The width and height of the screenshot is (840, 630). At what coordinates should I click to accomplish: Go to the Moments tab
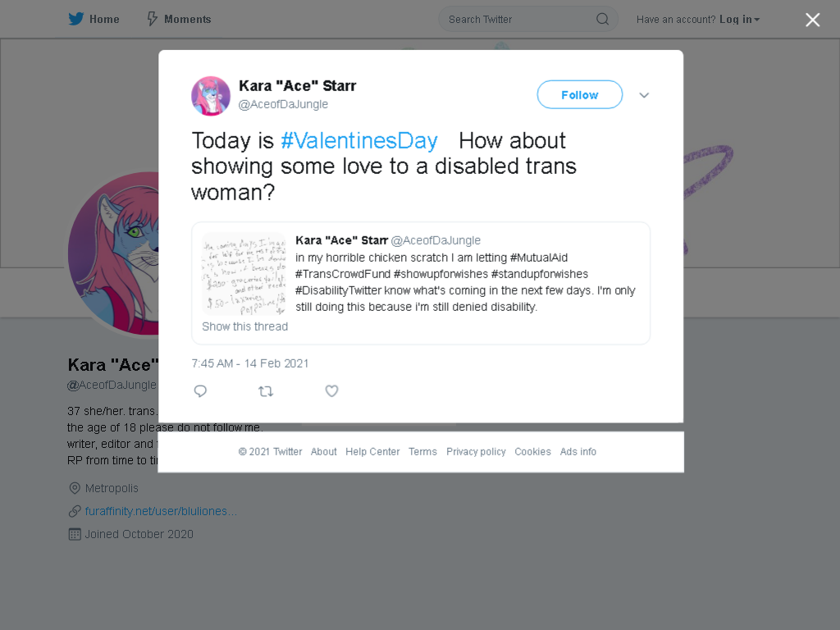tap(179, 20)
